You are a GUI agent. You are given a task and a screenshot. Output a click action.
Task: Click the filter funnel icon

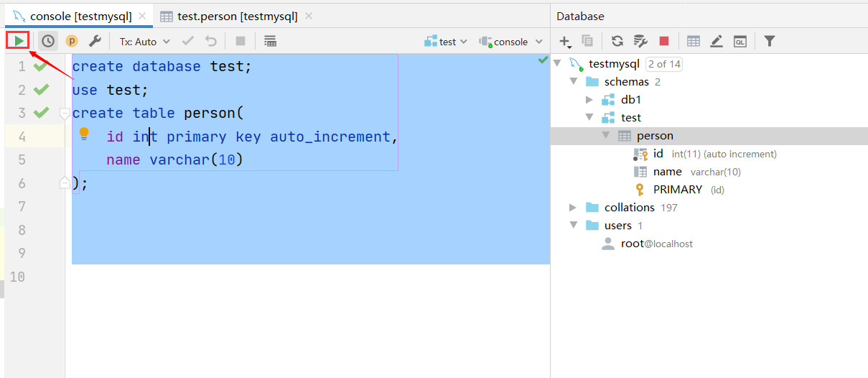click(770, 41)
